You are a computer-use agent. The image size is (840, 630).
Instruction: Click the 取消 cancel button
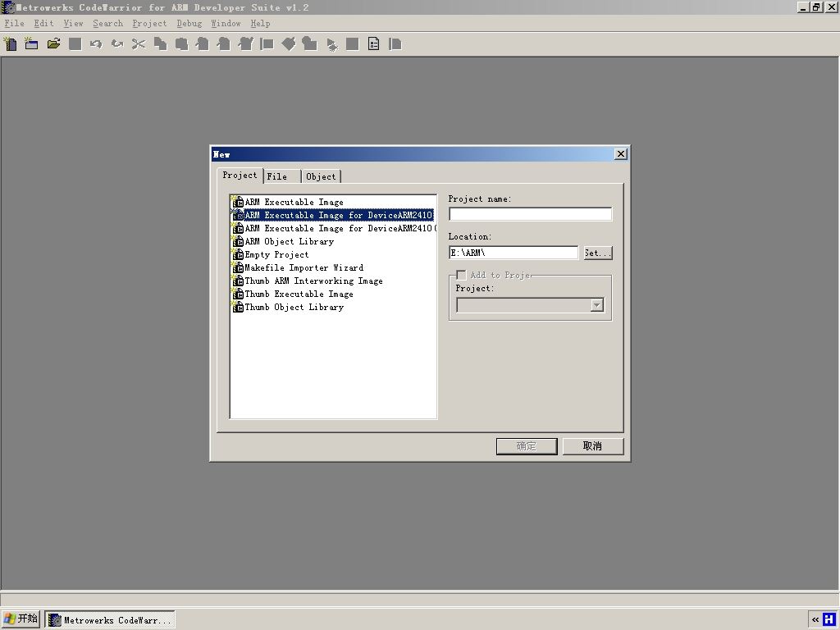coord(593,446)
